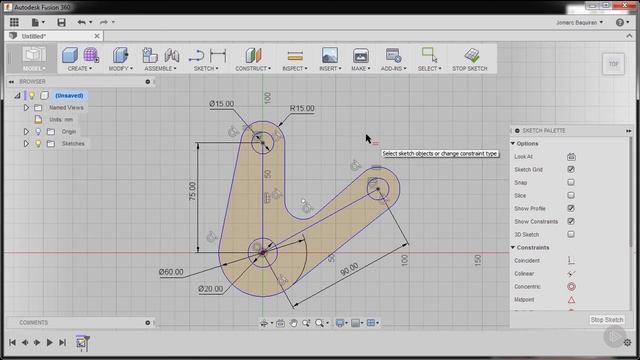Open the INSPECT menu
The width and height of the screenshot is (640, 360).
point(295,69)
